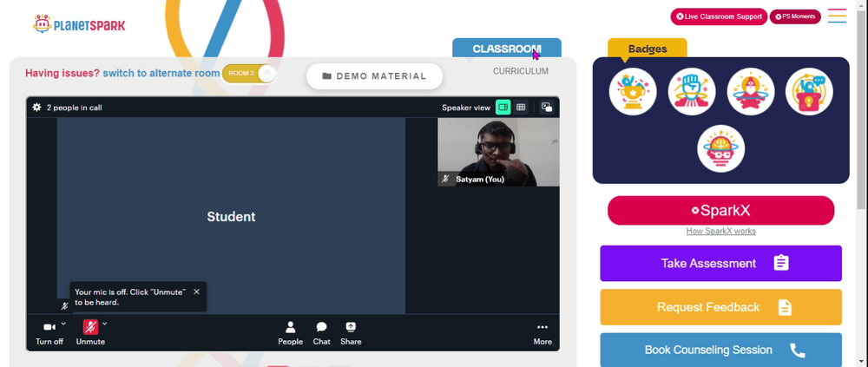Switch to the Curriculum tab
This screenshot has height=367, width=868.
520,71
